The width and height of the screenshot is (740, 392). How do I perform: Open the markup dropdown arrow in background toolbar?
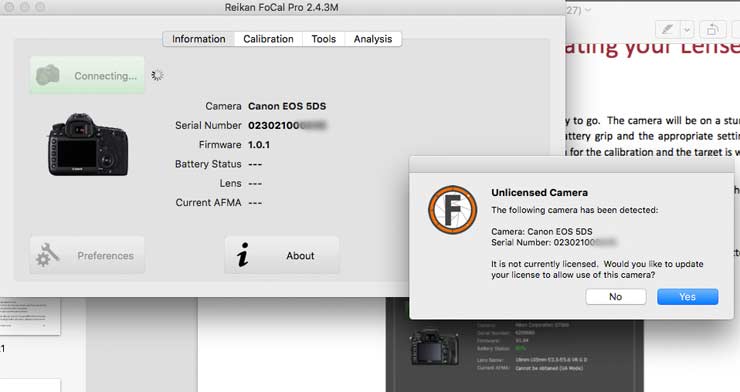(x=687, y=30)
